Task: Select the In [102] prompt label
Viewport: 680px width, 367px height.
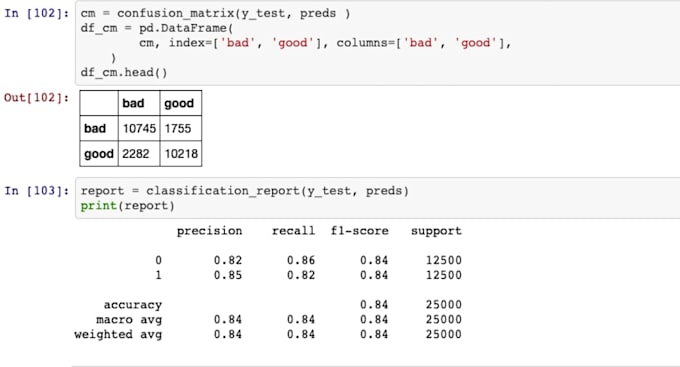Action: coord(36,13)
